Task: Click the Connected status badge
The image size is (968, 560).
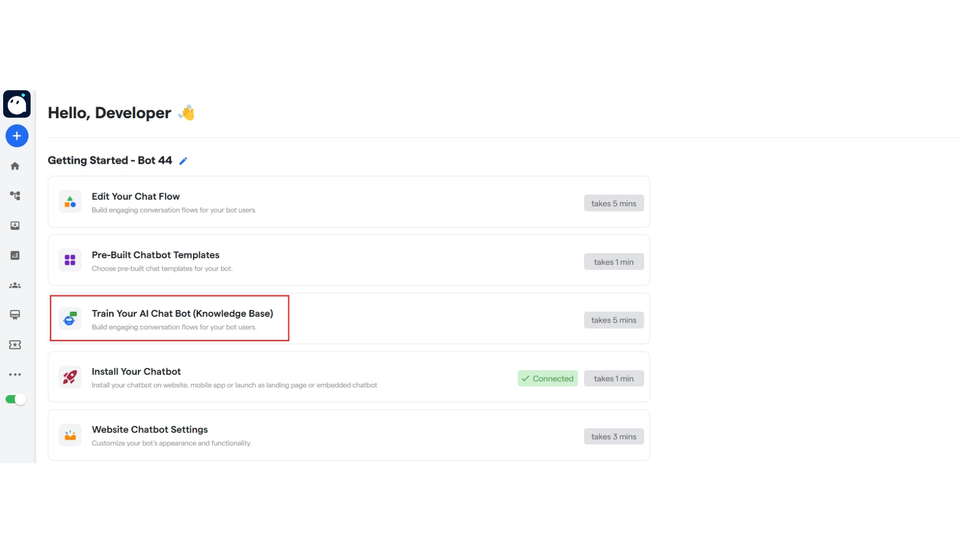Action: click(547, 378)
